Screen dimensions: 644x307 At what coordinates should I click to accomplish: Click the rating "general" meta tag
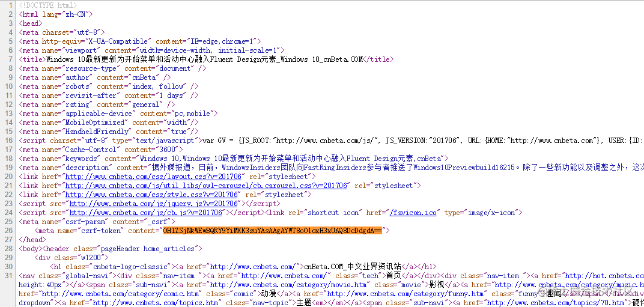pyautogui.click(x=97, y=105)
